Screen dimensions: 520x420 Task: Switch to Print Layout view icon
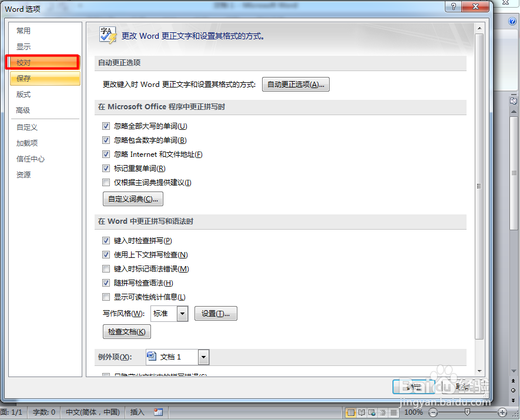(351, 413)
